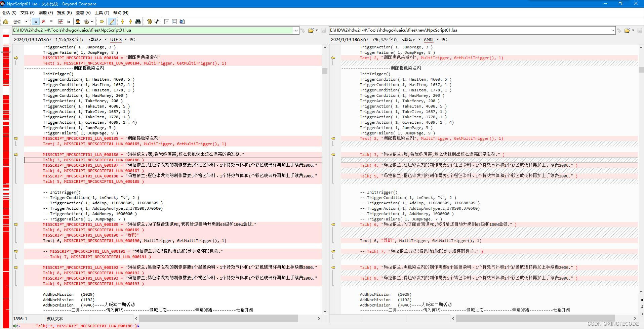Expand the 会话 sessions dropdown
This screenshot has width=644, height=329.
click(x=26, y=22)
